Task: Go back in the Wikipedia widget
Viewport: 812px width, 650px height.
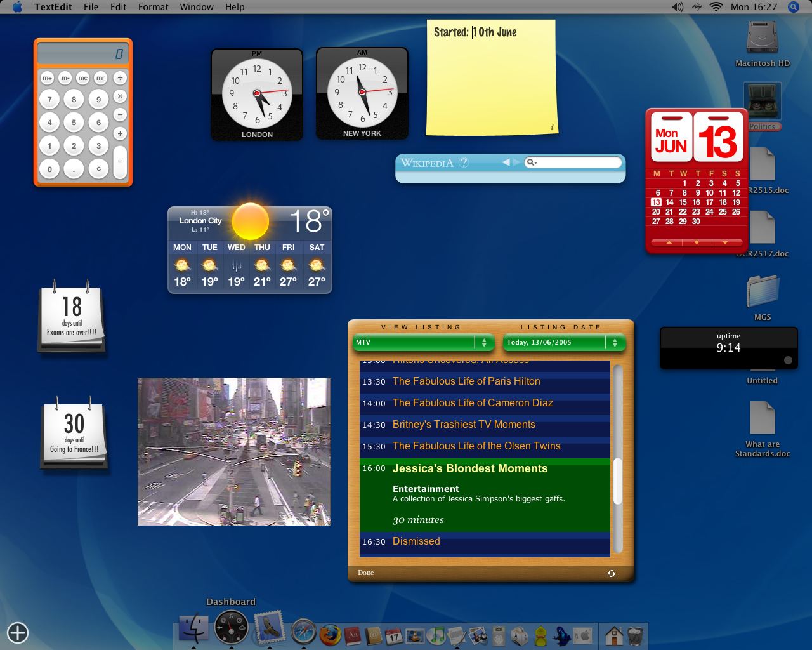Action: coord(506,162)
